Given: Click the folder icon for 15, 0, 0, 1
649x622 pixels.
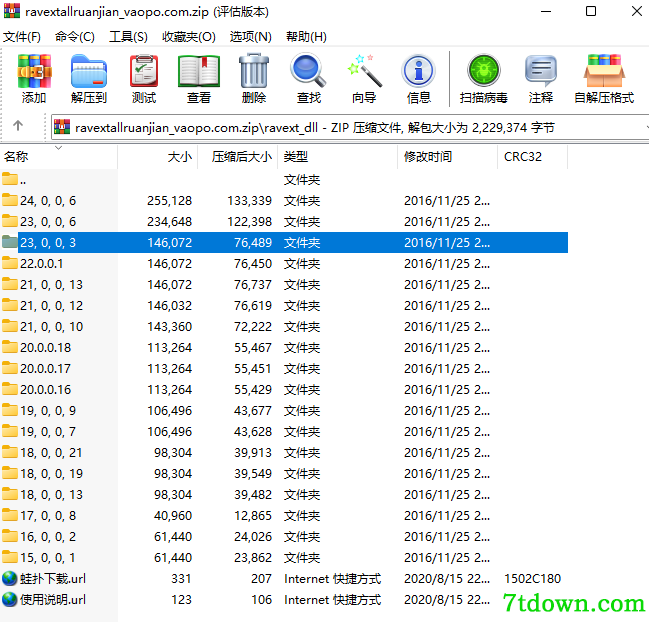Looking at the screenshot, I should click(x=10, y=557).
